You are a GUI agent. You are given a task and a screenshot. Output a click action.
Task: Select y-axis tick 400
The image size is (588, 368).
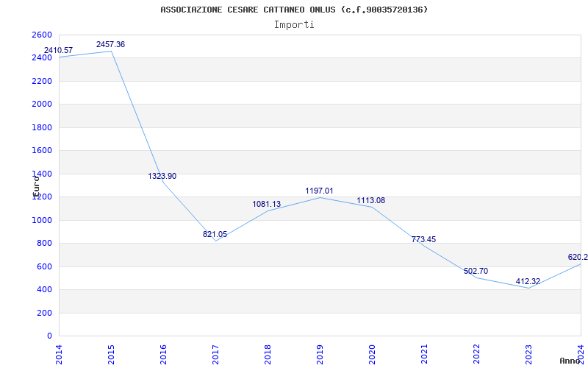click(x=45, y=290)
